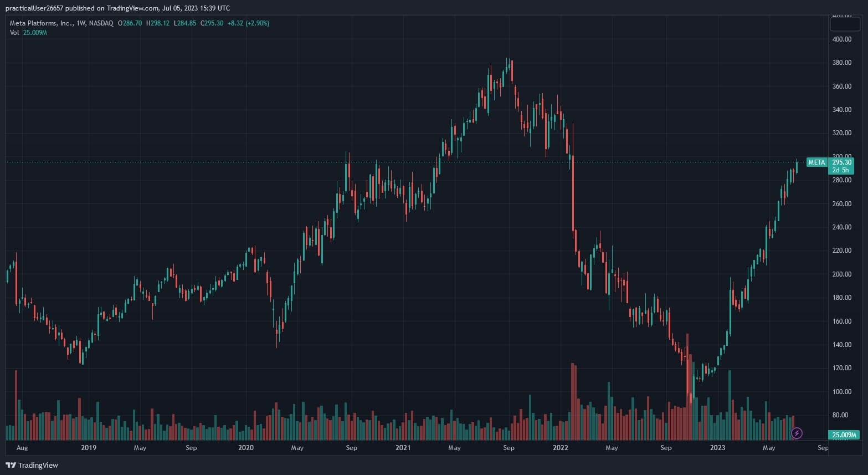Click the 120.00 level on price scale
This screenshot has height=475, width=868.
pos(841,368)
